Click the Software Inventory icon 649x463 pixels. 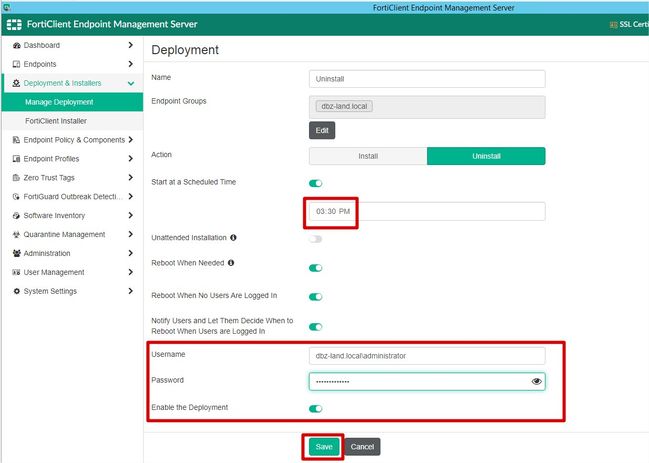point(16,216)
